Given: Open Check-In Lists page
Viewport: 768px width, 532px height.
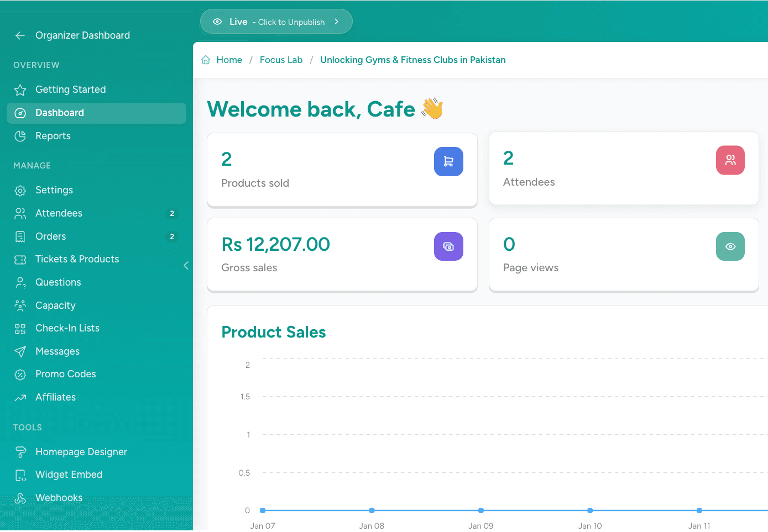Looking at the screenshot, I should [x=96, y=329].
